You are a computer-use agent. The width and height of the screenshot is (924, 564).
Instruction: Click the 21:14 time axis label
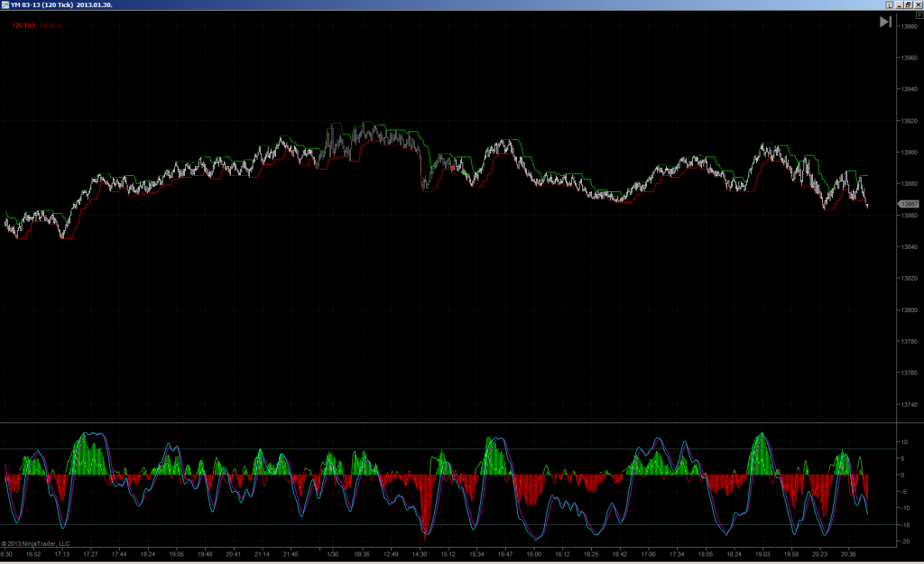click(x=262, y=554)
